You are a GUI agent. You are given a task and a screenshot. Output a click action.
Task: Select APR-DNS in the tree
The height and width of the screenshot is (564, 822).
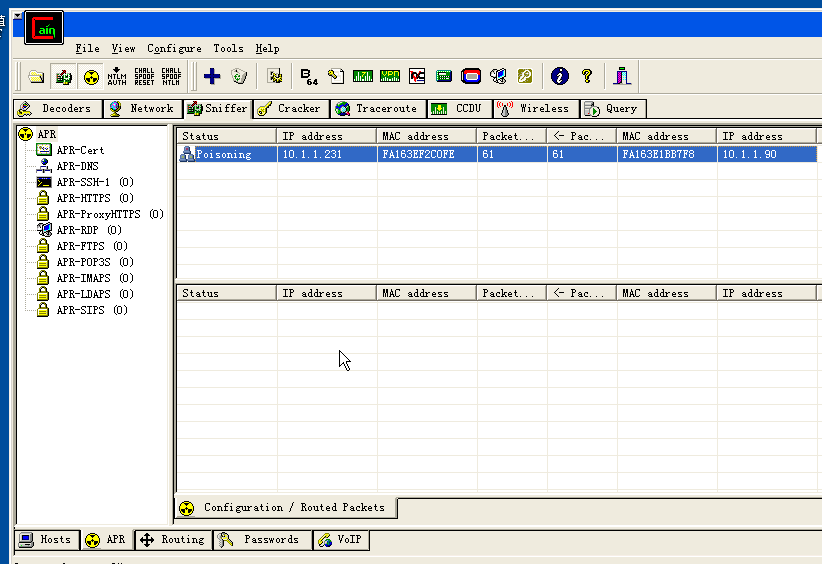click(x=78, y=166)
